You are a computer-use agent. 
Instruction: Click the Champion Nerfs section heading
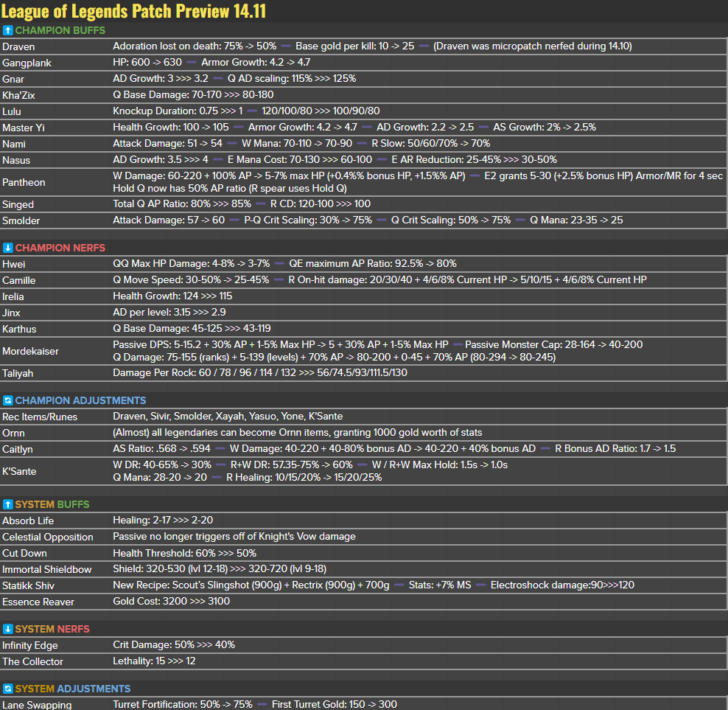pos(60,248)
